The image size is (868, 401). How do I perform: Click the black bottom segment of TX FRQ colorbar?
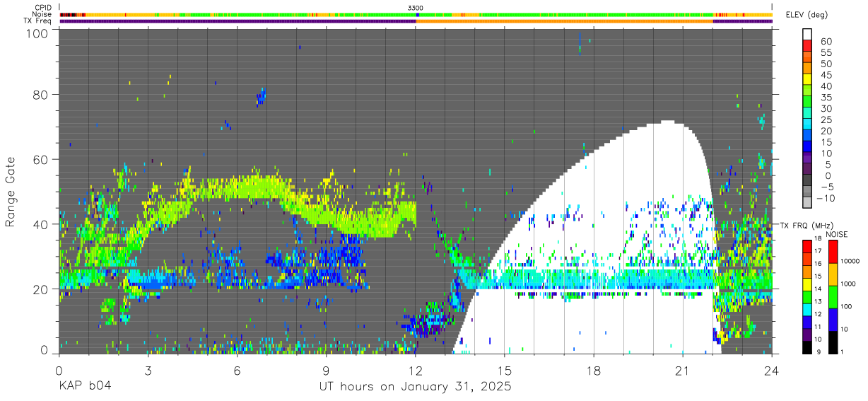807,347
